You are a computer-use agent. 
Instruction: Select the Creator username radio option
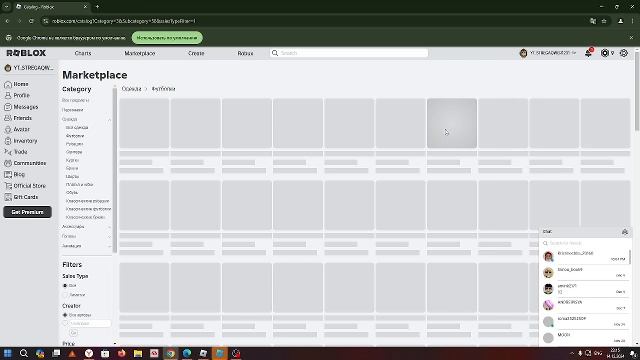(x=65, y=323)
